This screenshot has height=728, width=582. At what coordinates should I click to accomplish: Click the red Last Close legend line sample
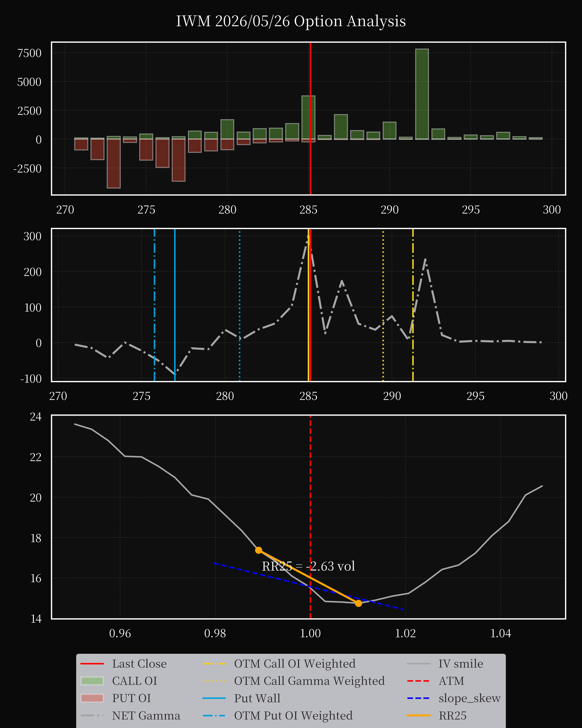92,664
